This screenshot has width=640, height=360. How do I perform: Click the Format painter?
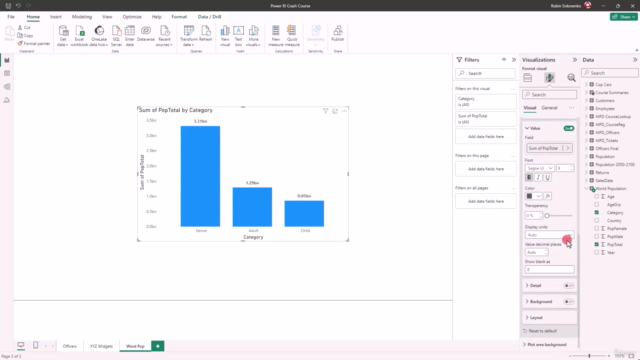click(33, 43)
